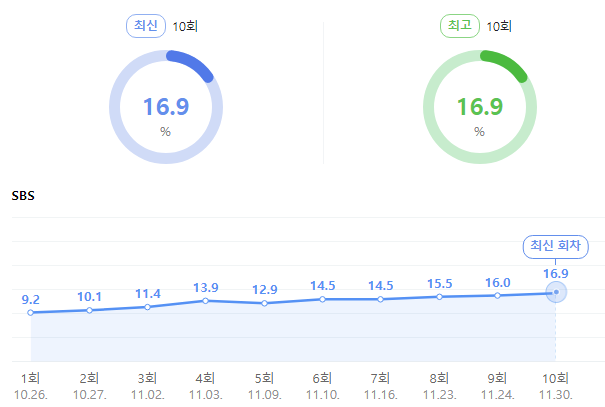Select the 4회 data point at 13.9

(206, 301)
